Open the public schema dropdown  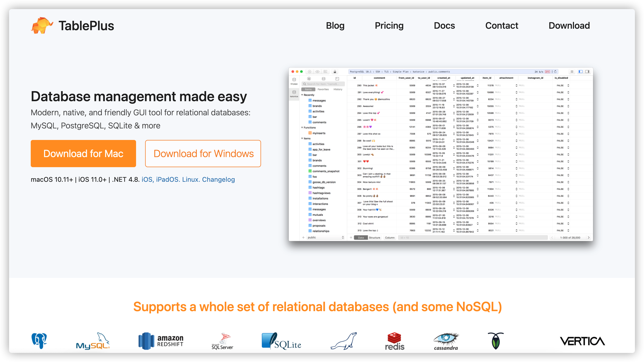pos(326,237)
